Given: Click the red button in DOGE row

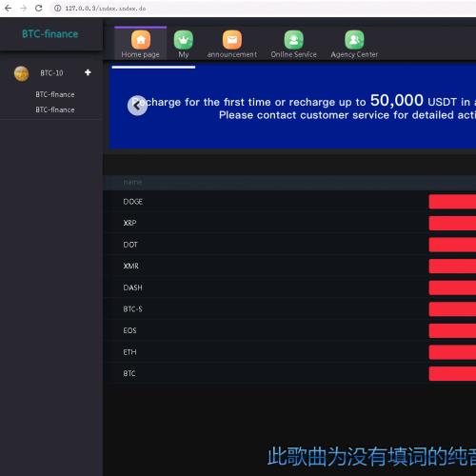Looking at the screenshot, I should [452, 202].
